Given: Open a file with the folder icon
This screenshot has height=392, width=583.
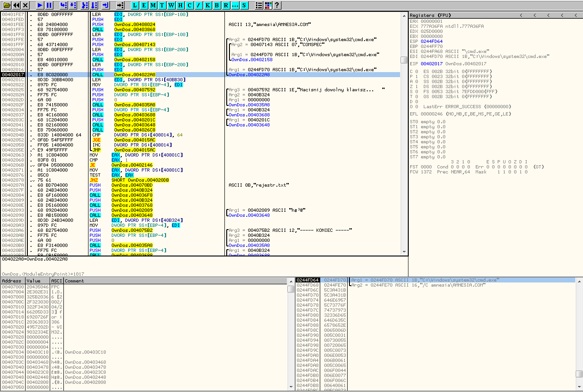Looking at the screenshot, I should point(7,5).
